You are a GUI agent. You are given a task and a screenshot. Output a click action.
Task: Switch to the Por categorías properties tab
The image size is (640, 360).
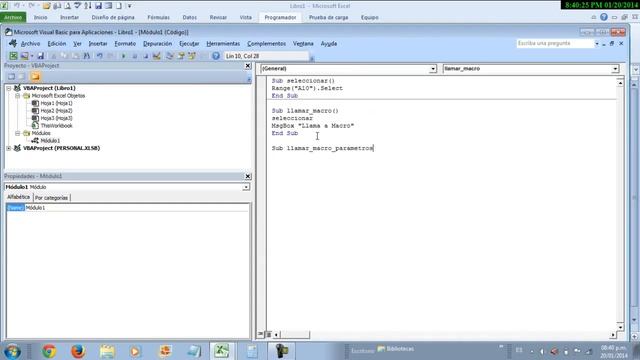click(51, 198)
